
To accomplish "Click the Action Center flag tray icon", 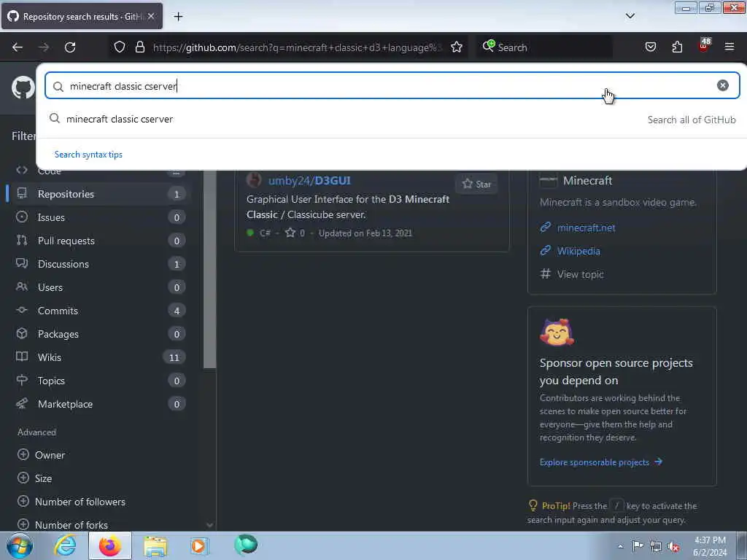I will click(x=638, y=545).
